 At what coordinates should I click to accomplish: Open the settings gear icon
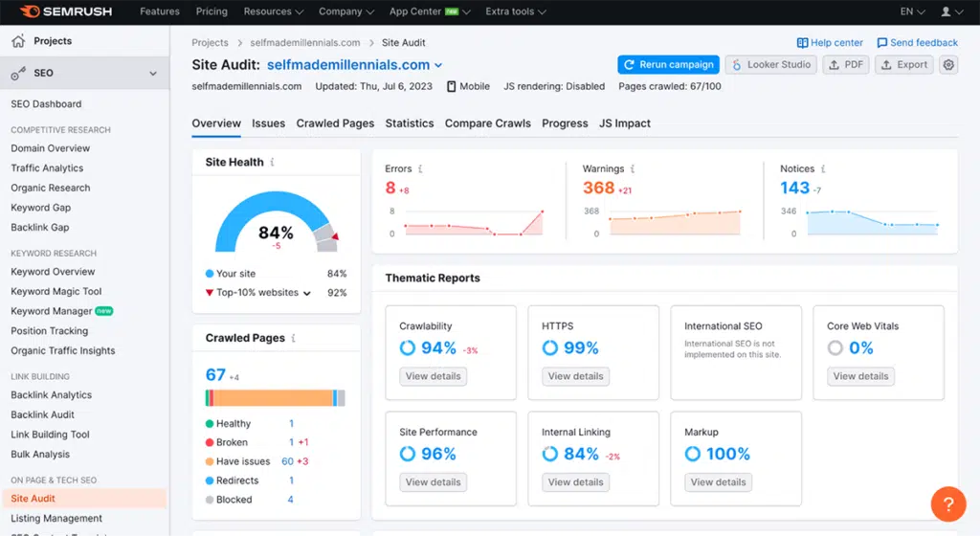pos(948,64)
